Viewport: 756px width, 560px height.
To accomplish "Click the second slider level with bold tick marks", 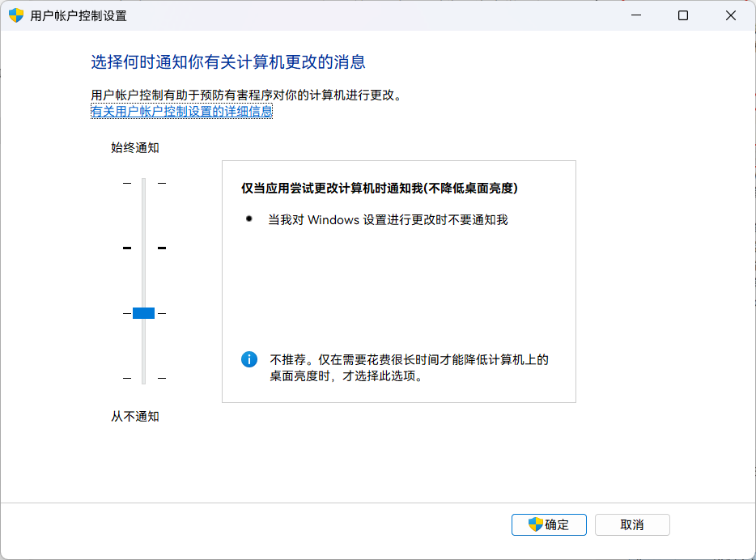I will (x=144, y=248).
